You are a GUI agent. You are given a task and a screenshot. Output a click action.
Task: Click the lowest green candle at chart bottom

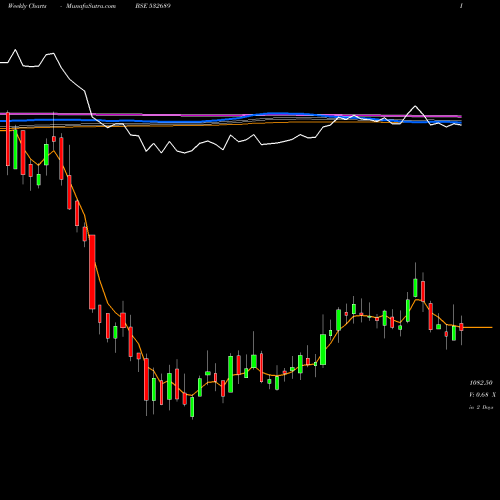click(192, 407)
